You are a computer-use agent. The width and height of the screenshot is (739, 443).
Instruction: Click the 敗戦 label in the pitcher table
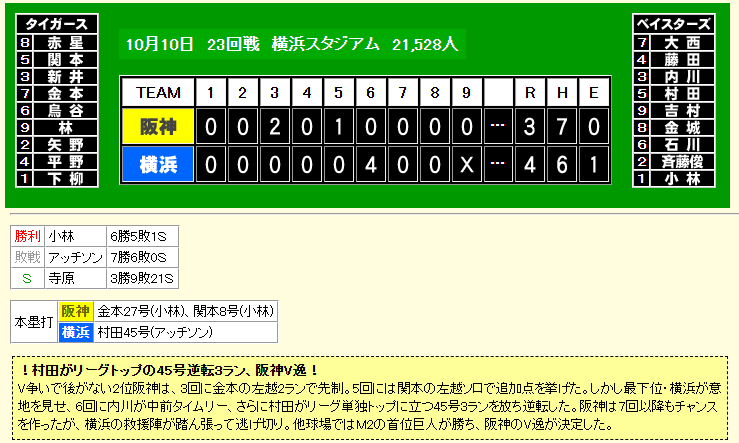[27, 258]
